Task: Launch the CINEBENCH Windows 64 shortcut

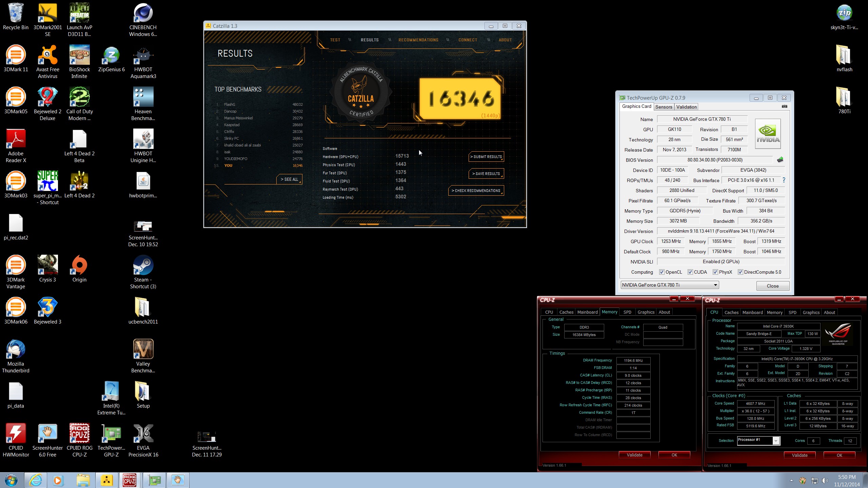Action: pos(143,20)
